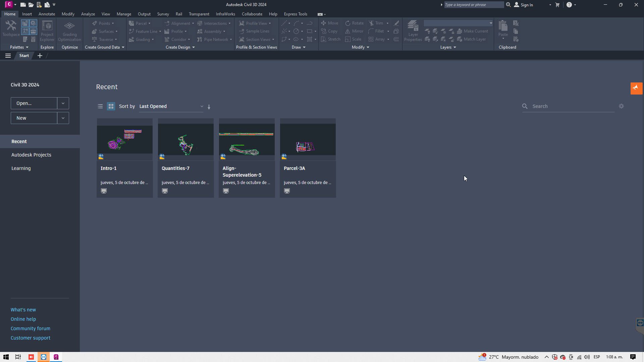Click the What's new link
The width and height of the screenshot is (644, 362).
(23, 310)
